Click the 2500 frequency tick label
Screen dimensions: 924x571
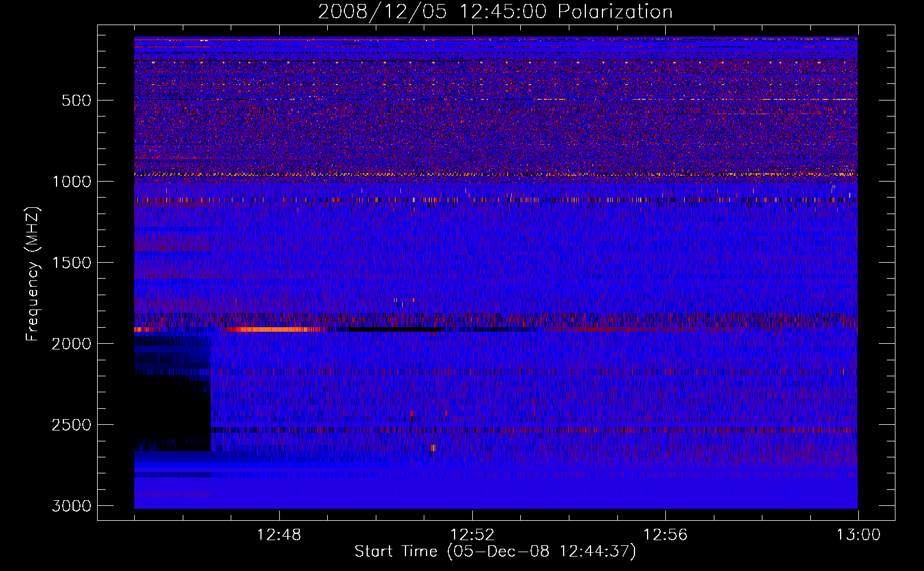tap(71, 425)
